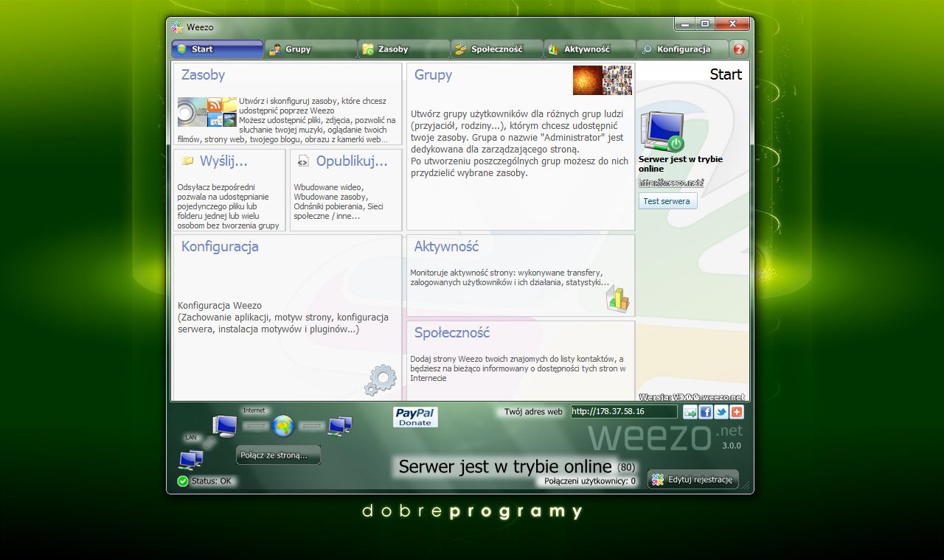The width and height of the screenshot is (944, 560).
Task: Open the Konfiguracja panel heading
Action: click(220, 247)
